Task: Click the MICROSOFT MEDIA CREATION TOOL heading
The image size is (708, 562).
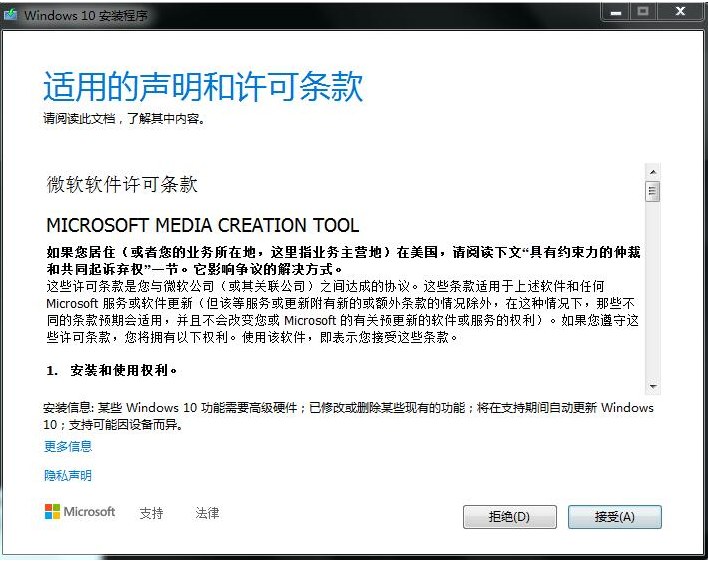Action: 203,225
